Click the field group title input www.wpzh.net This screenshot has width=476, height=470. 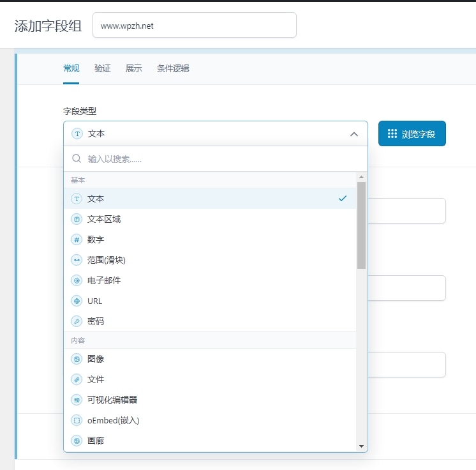coord(195,25)
